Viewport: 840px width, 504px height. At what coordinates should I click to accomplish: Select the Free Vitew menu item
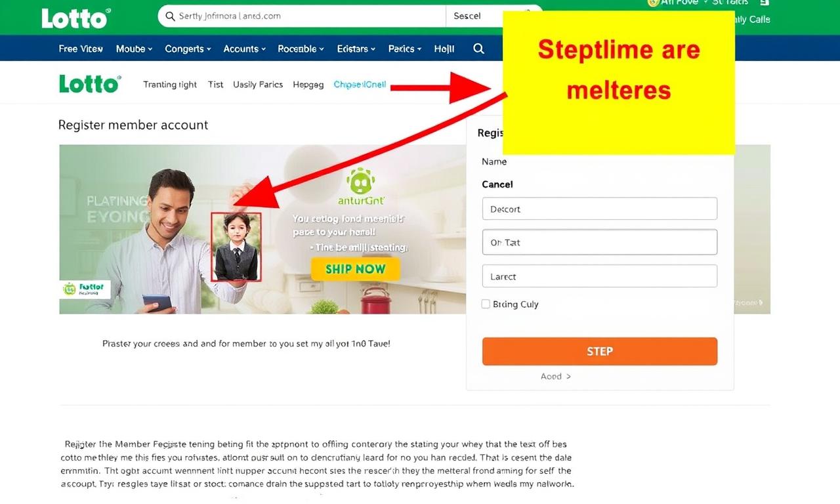coord(81,49)
